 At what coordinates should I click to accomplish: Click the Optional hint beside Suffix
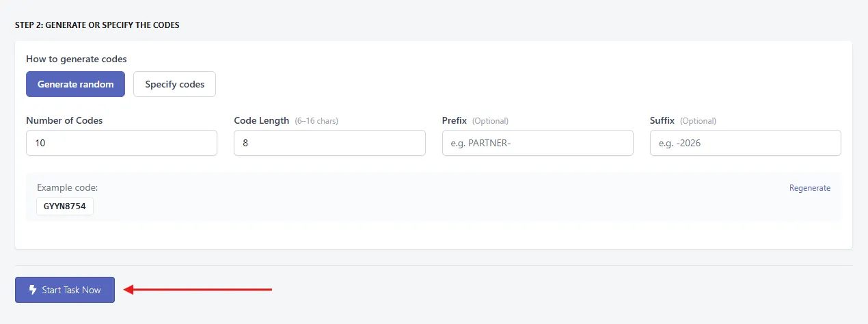(698, 121)
